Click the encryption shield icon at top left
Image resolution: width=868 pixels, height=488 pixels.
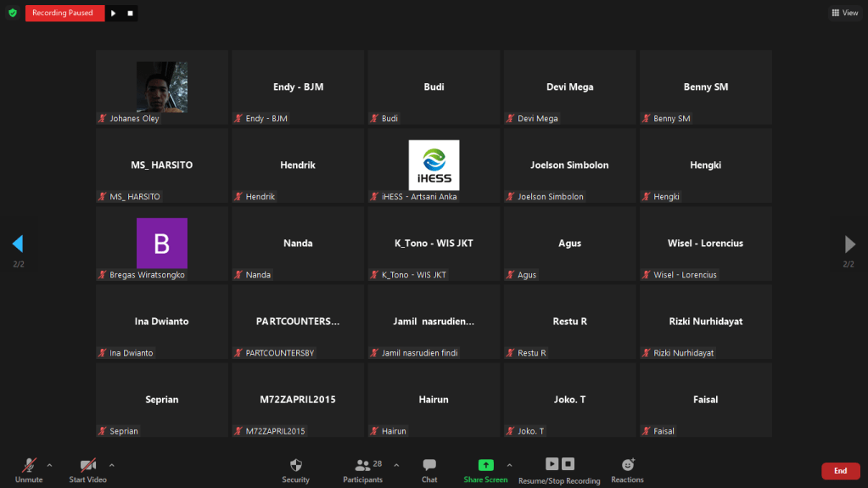[12, 13]
